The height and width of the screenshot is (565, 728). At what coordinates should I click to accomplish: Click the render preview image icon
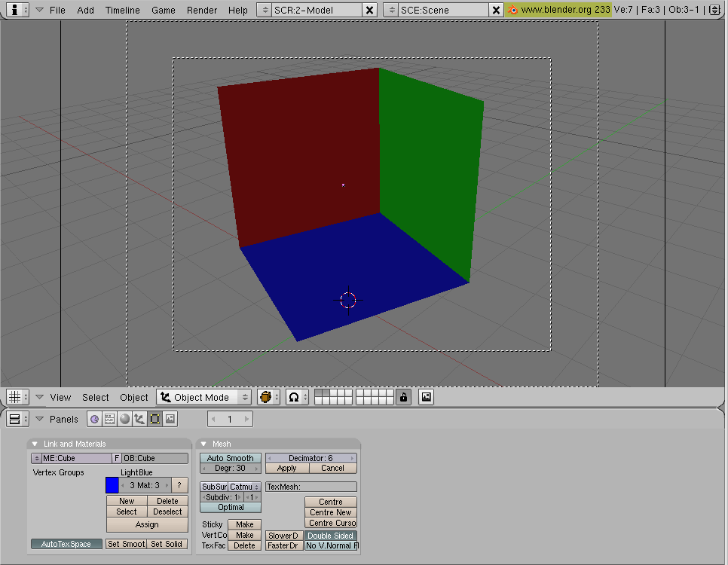(x=427, y=397)
